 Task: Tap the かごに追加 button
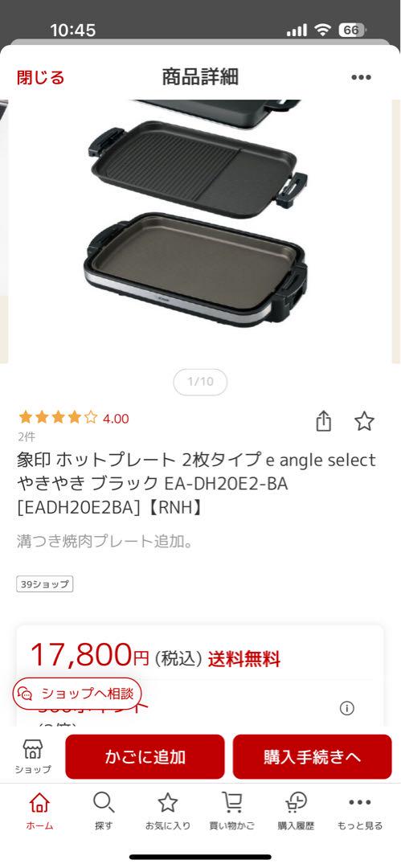point(145,757)
